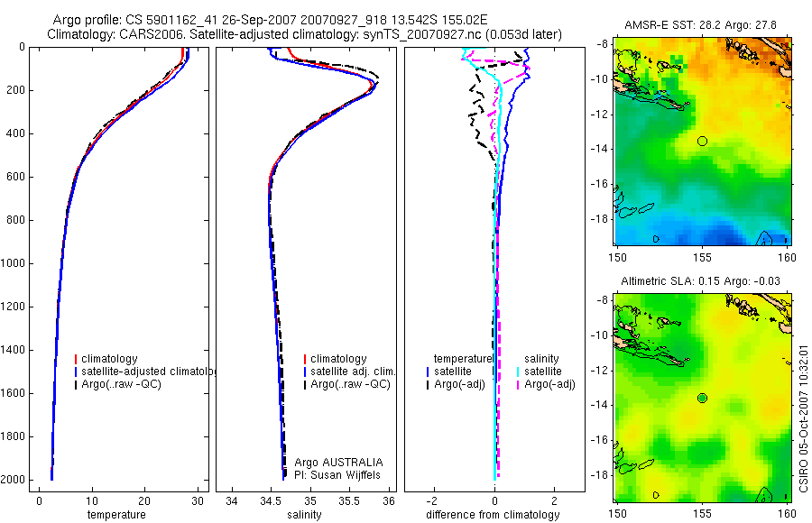Click 'climatology' in the salinity plot legend
This screenshot has height=523, width=812.
coord(338,359)
